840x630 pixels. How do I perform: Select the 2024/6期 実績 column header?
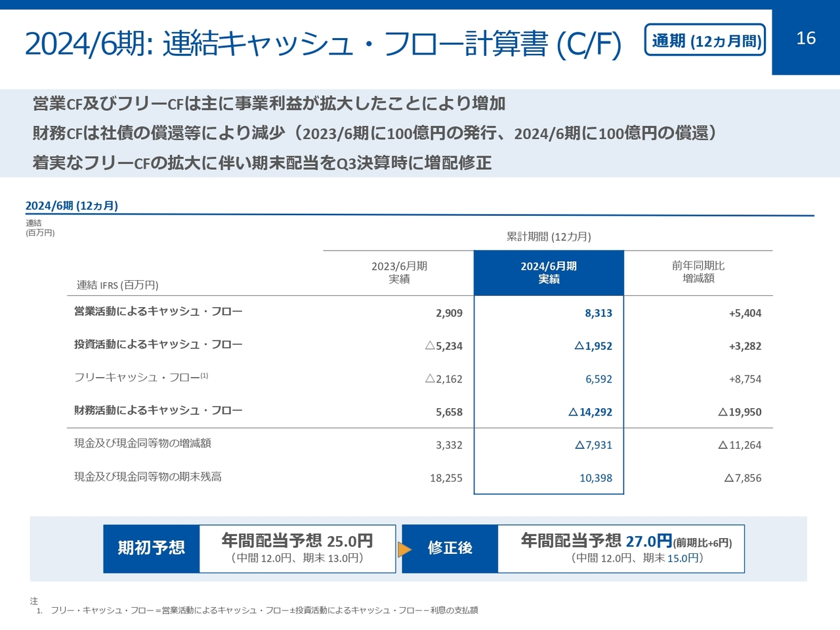point(549,273)
